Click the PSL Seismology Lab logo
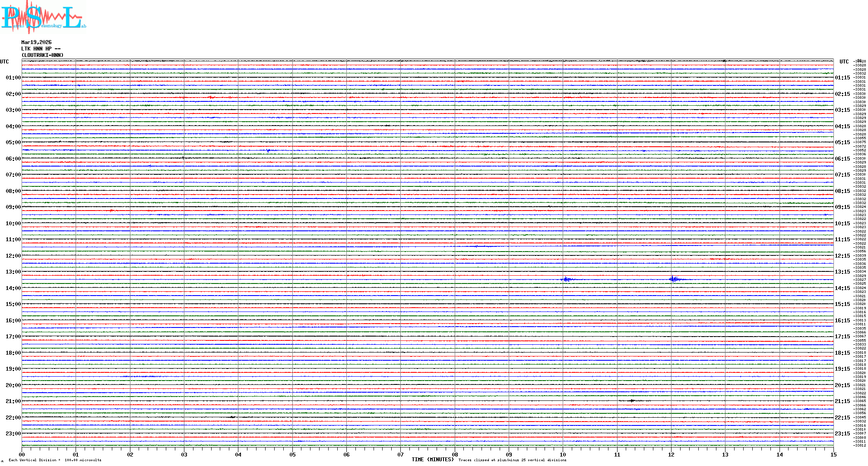Viewport: 868px width, 466px height. 43,17
